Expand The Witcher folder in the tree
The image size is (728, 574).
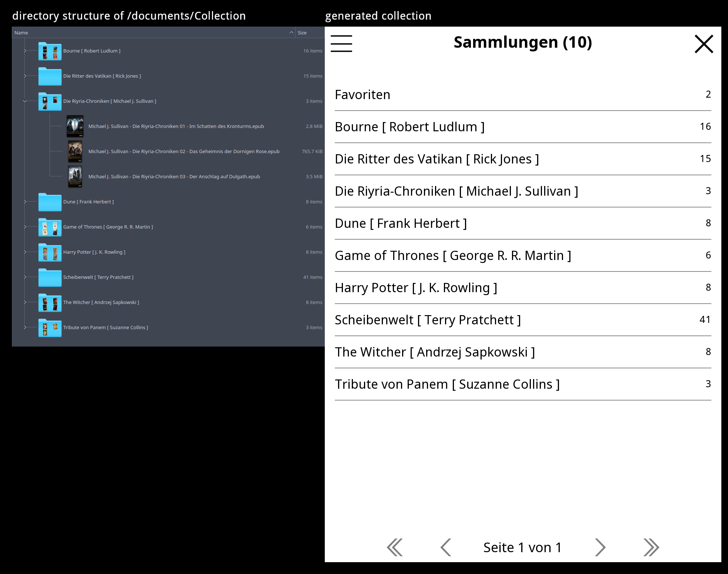click(25, 302)
